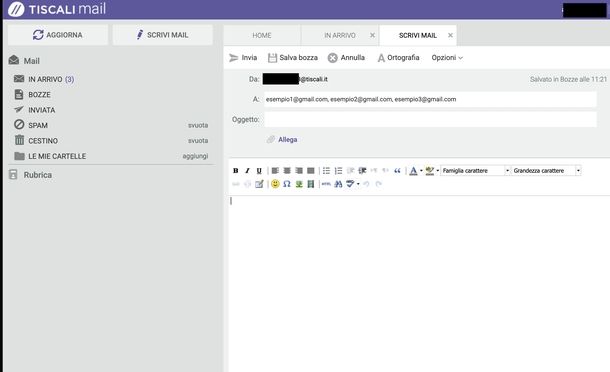The width and height of the screenshot is (610, 372).
Task: Insert a special character (omega)
Action: 287,184
